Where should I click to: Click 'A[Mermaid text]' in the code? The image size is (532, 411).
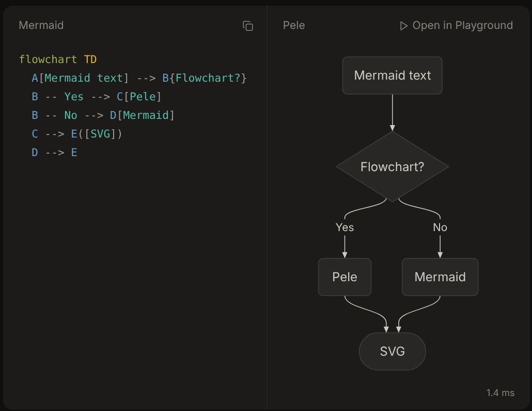(80, 78)
